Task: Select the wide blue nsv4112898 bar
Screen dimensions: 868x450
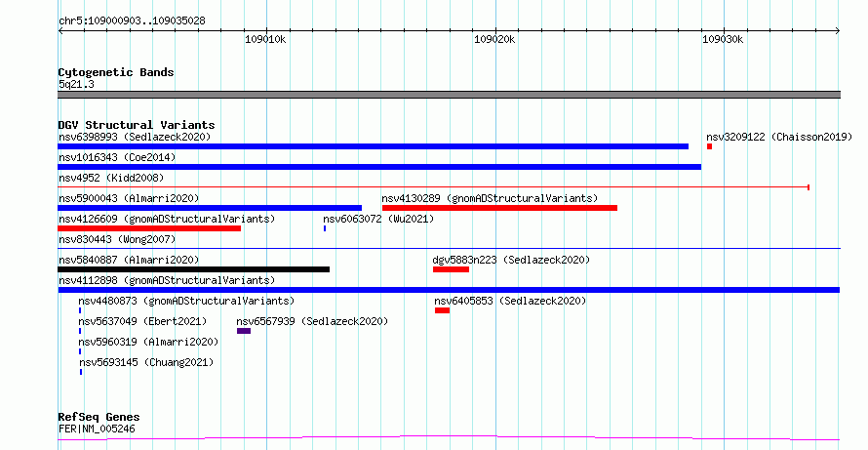Action: coord(449,290)
